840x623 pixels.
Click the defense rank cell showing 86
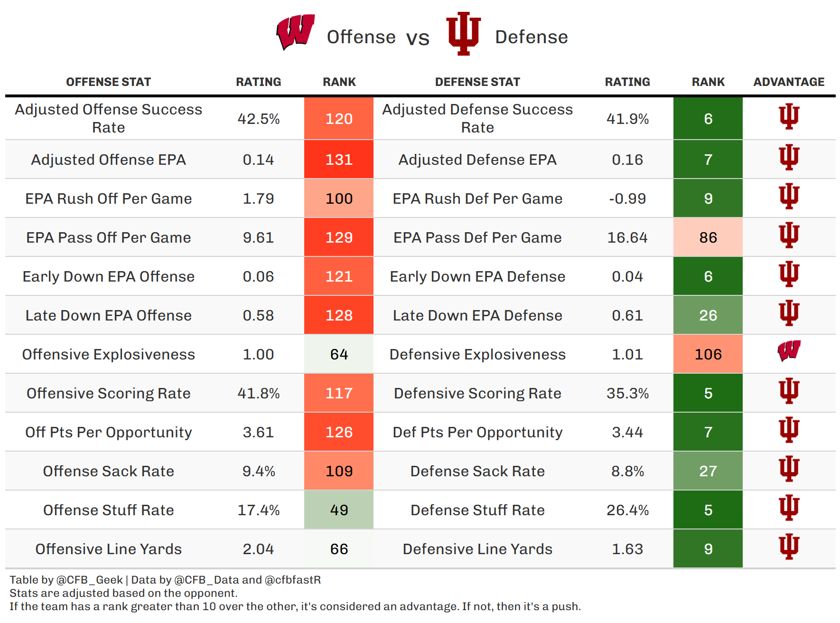click(x=708, y=237)
